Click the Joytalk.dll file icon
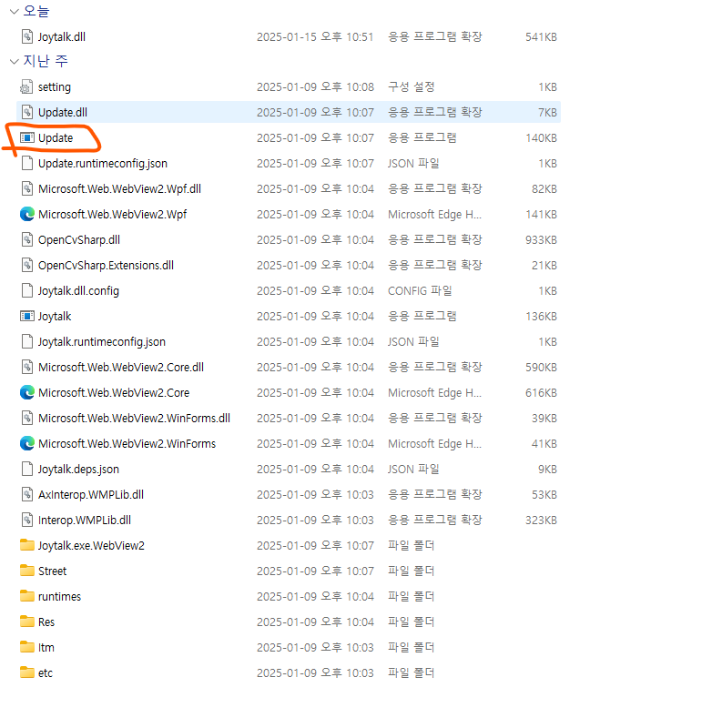722x728 pixels. (27, 36)
